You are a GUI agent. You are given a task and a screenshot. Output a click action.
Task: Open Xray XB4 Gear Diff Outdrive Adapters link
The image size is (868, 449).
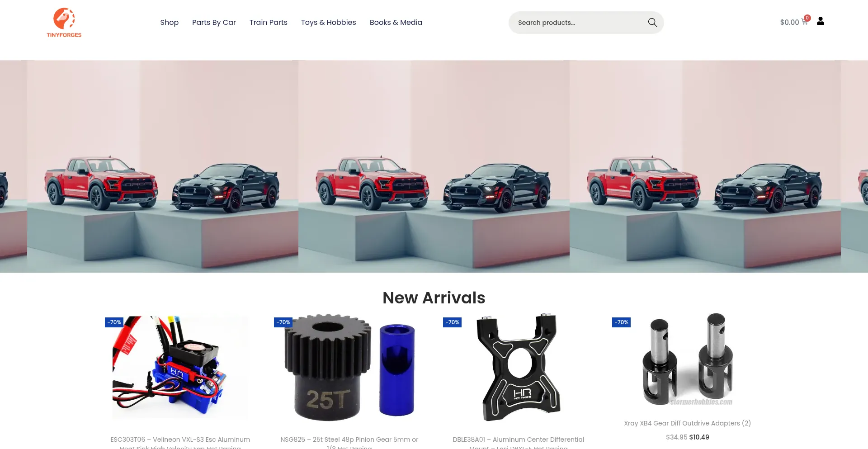pos(687,423)
